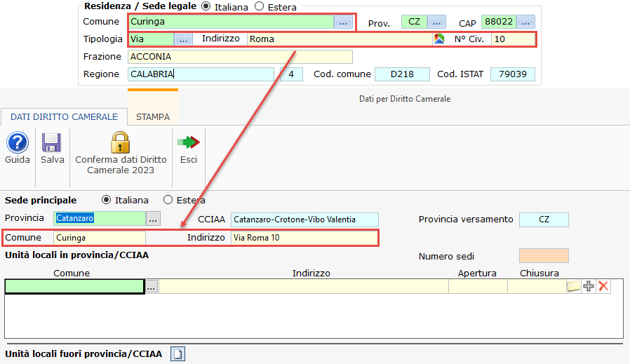Delete the local unit row with red X
This screenshot has width=630, height=364.
click(603, 286)
